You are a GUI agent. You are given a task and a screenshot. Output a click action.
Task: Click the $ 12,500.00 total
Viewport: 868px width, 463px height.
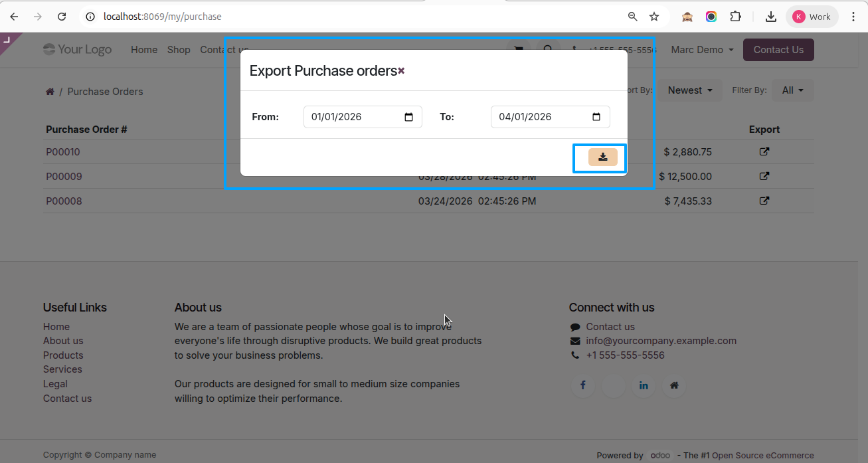pyautogui.click(x=685, y=177)
